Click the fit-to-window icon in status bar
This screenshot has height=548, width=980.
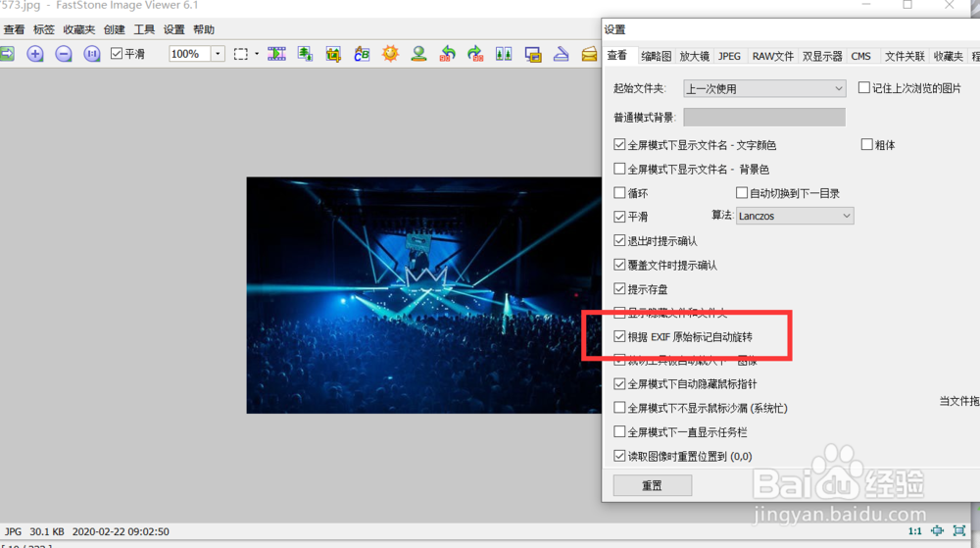click(x=937, y=531)
